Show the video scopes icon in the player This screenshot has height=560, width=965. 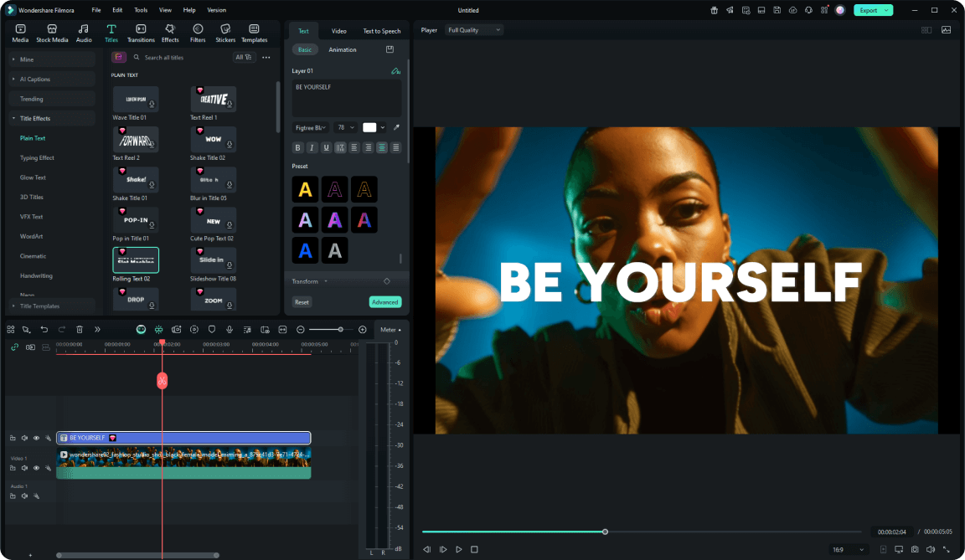point(946,30)
